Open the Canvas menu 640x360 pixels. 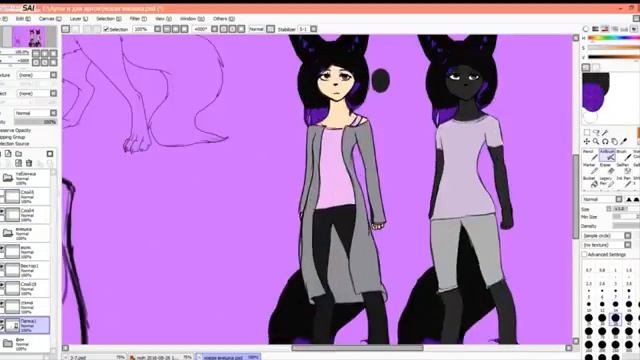50,19
